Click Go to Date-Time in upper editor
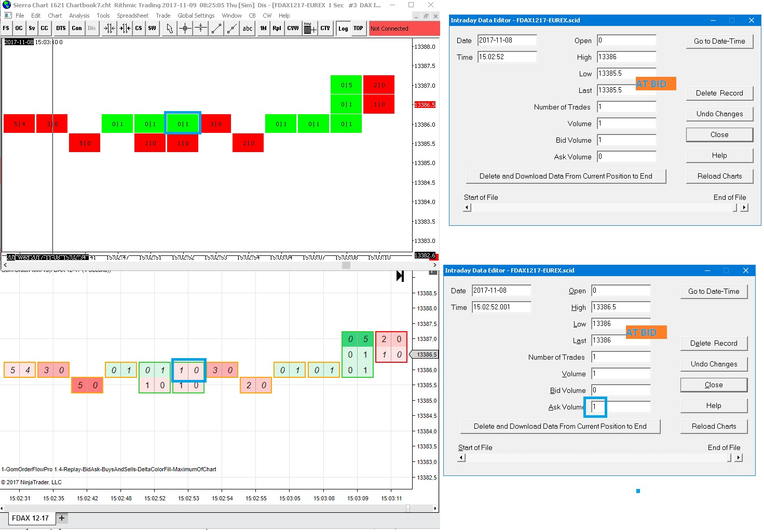This screenshot has width=764, height=532. pyautogui.click(x=719, y=41)
